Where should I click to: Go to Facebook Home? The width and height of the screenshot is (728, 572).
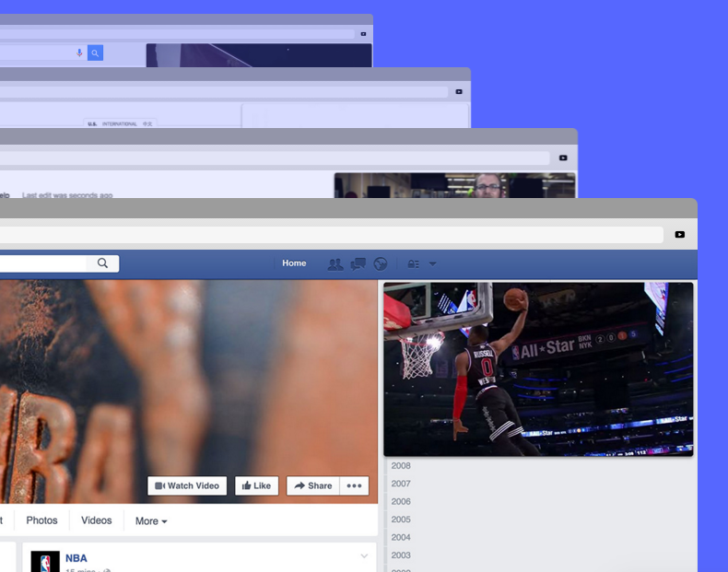point(294,263)
